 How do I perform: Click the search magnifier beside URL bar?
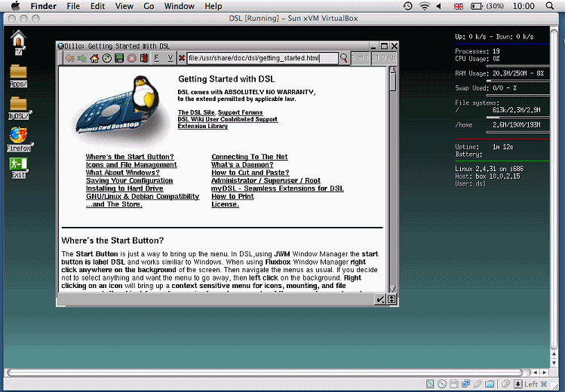point(345,58)
